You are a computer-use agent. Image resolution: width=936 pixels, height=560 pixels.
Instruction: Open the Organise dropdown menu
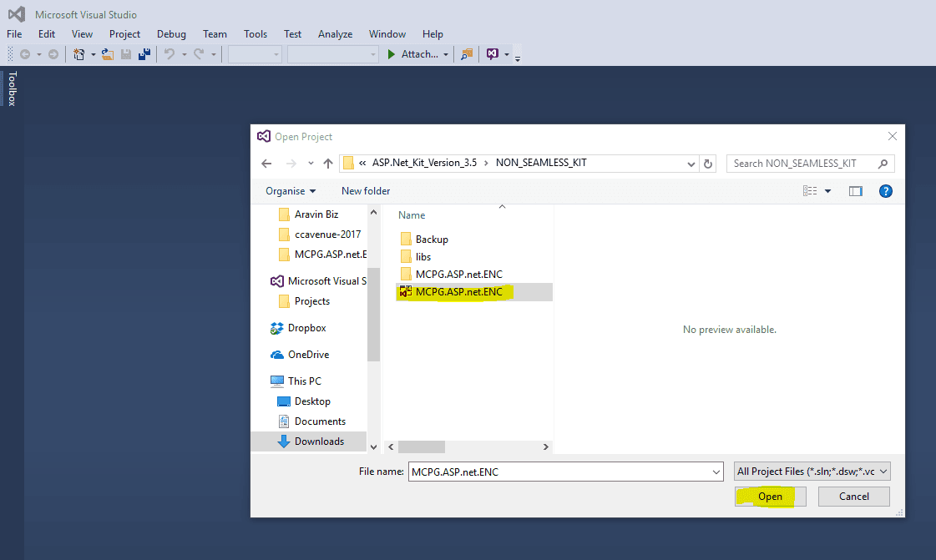(x=291, y=191)
